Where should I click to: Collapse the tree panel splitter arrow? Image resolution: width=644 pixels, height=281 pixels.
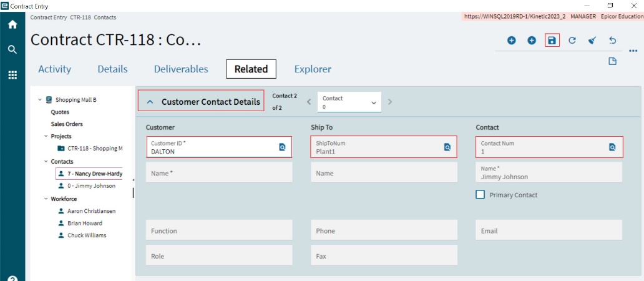(x=133, y=180)
